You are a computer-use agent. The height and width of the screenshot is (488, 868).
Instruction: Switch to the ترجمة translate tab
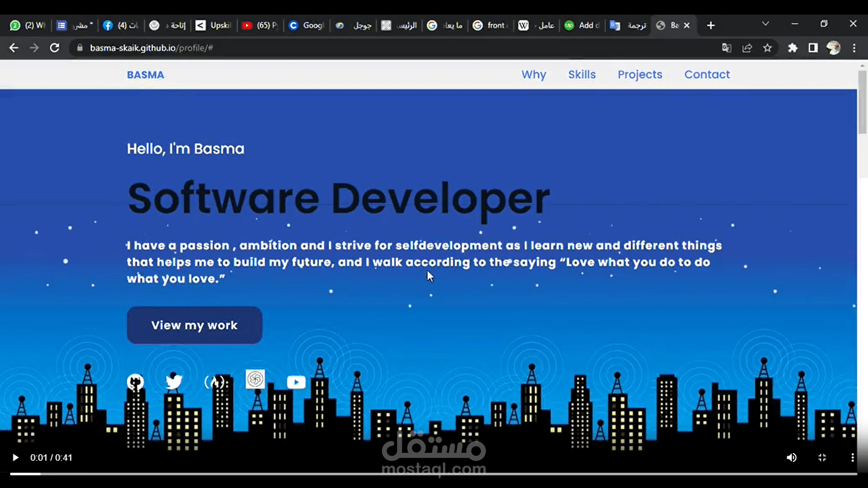click(628, 25)
